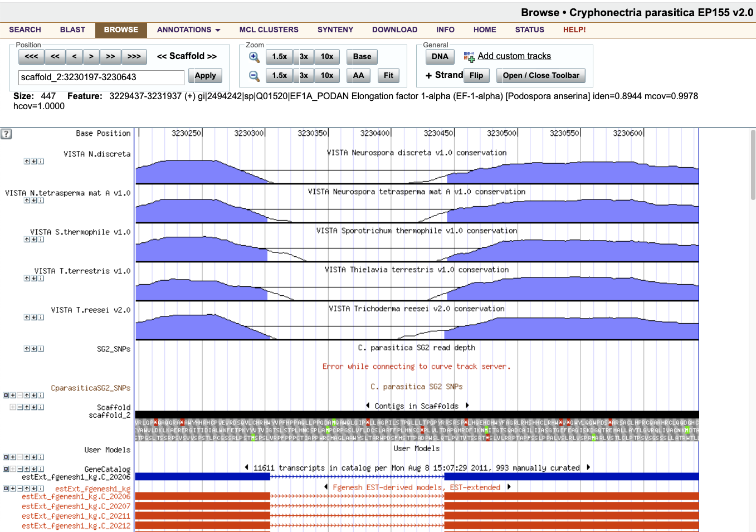Move the VISTA N.discreta track down
Viewport: 756px width, 532px height.
click(x=34, y=162)
